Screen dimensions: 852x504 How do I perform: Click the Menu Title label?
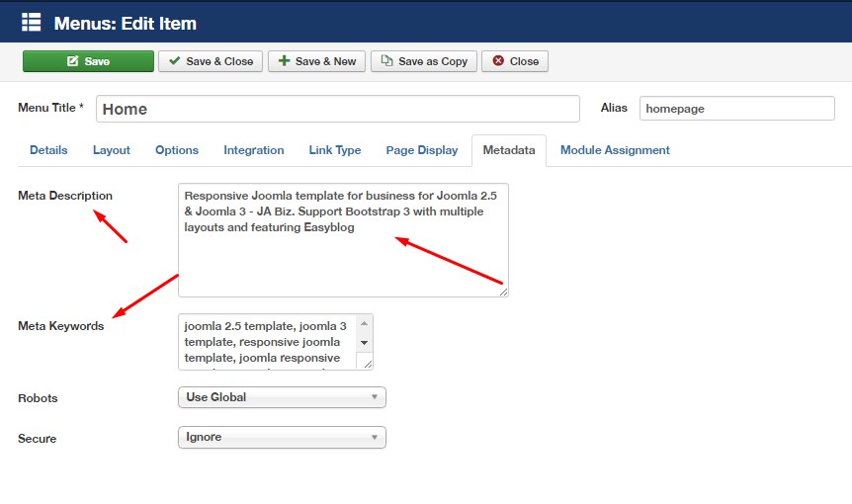[50, 108]
